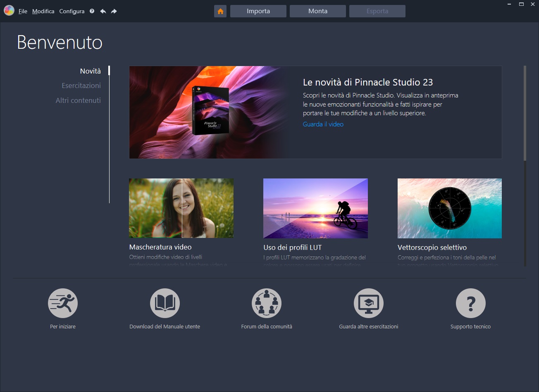539x392 pixels.
Task: Select Altri contenuti in the sidebar
Action: tap(78, 100)
